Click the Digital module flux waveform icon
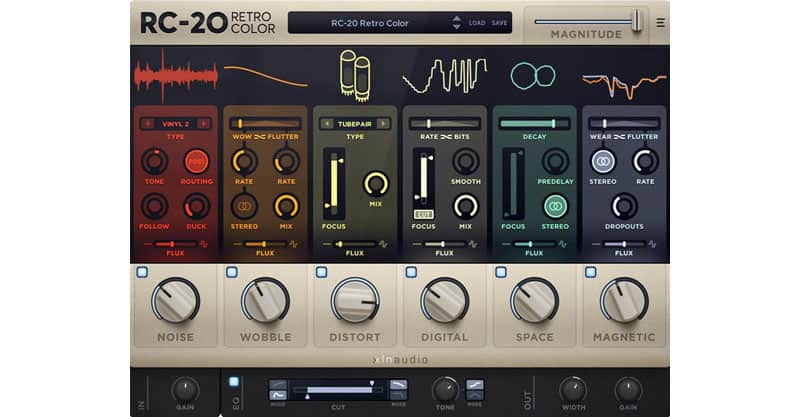The image size is (800, 417). click(473, 244)
